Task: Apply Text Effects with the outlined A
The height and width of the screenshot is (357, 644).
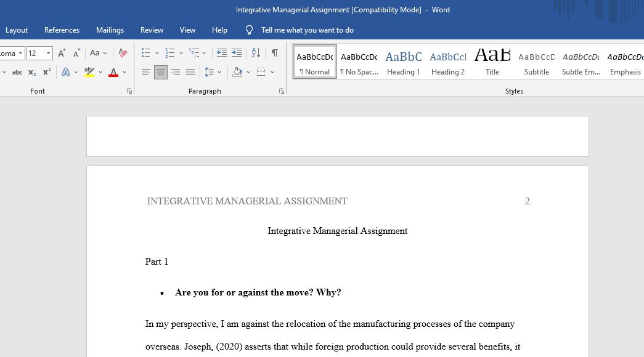Action: click(x=65, y=72)
